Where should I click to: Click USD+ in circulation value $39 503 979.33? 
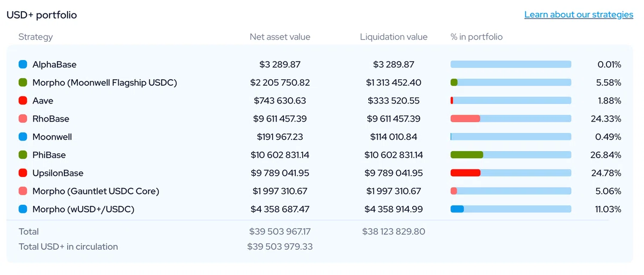point(280,247)
